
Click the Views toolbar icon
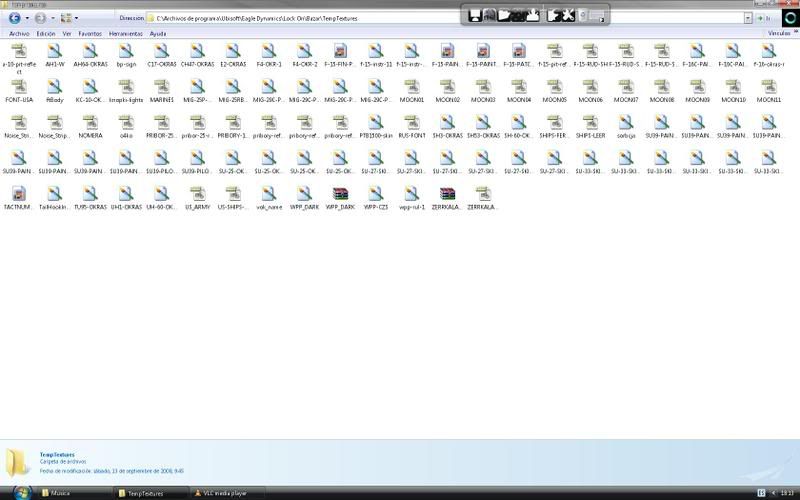[x=66, y=18]
